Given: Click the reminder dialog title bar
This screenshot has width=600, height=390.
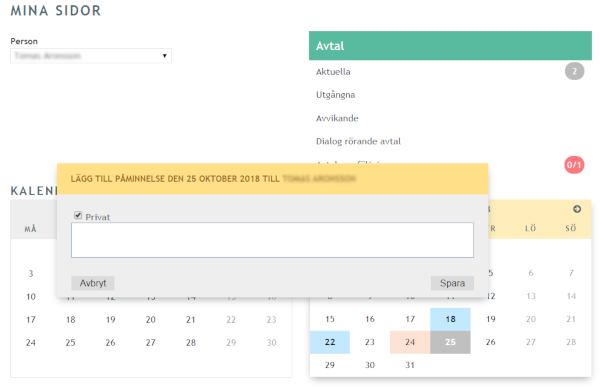Looking at the screenshot, I should (x=272, y=179).
